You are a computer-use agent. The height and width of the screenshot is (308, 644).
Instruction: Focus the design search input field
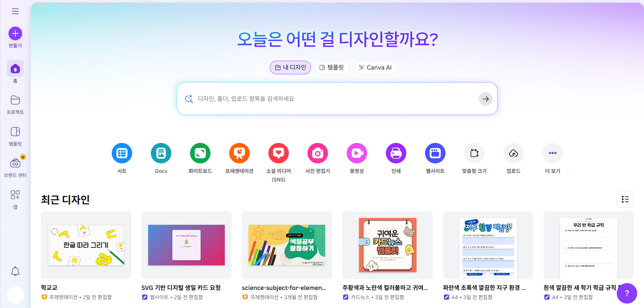click(337, 99)
